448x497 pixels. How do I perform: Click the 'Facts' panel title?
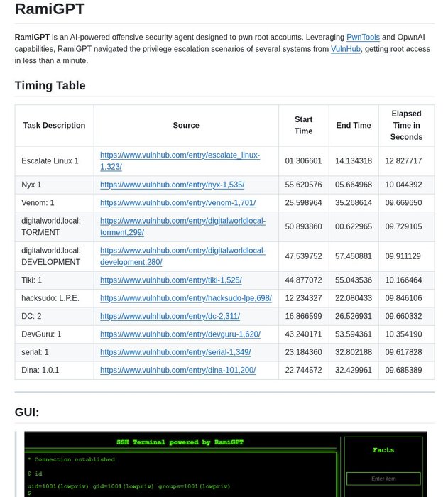(x=383, y=450)
